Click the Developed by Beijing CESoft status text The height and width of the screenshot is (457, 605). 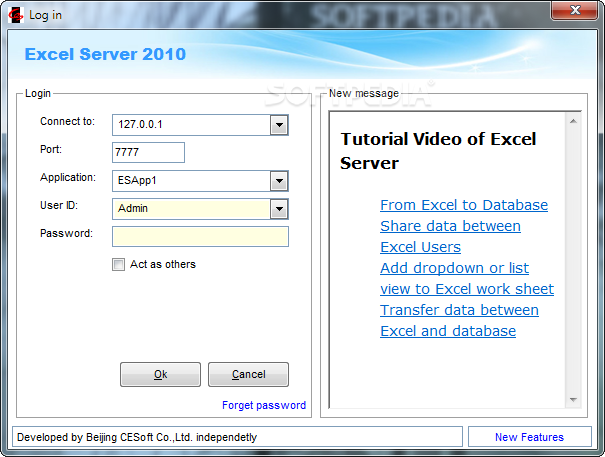click(x=137, y=437)
